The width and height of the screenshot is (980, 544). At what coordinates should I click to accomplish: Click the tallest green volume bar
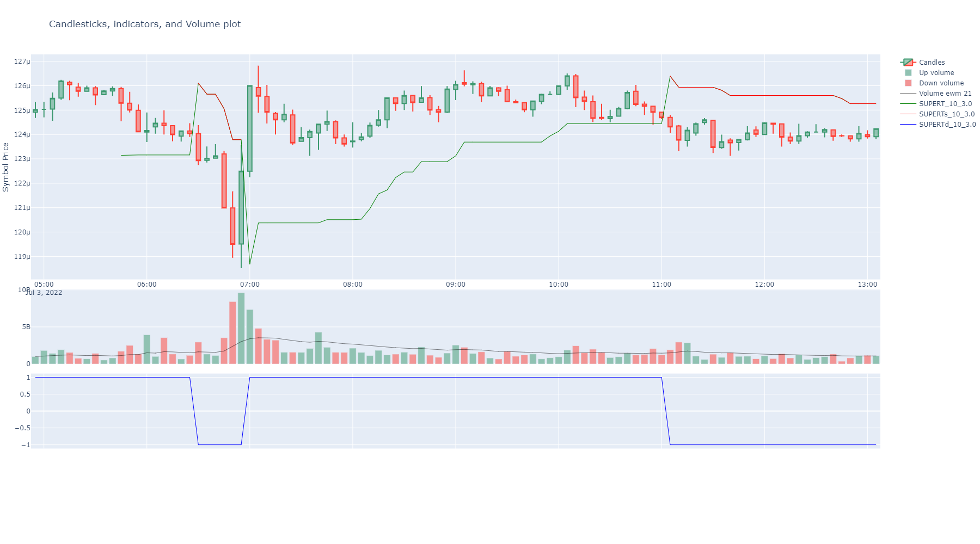pyautogui.click(x=241, y=328)
